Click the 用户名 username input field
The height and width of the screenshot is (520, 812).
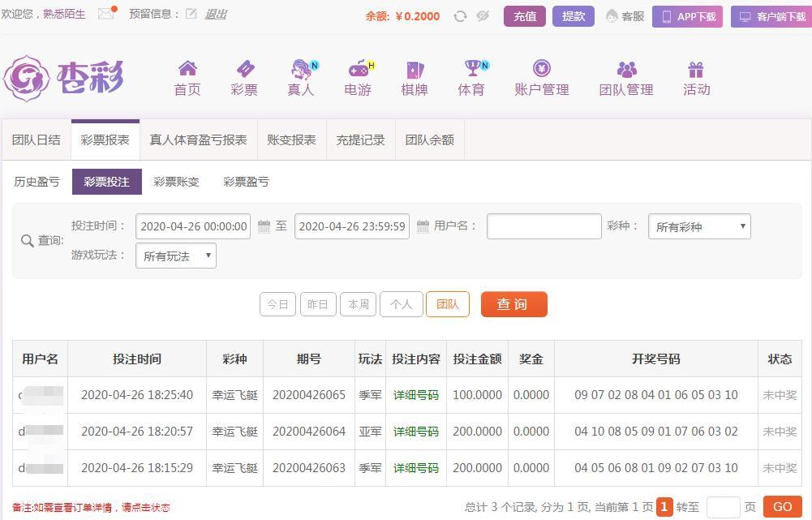[543, 226]
